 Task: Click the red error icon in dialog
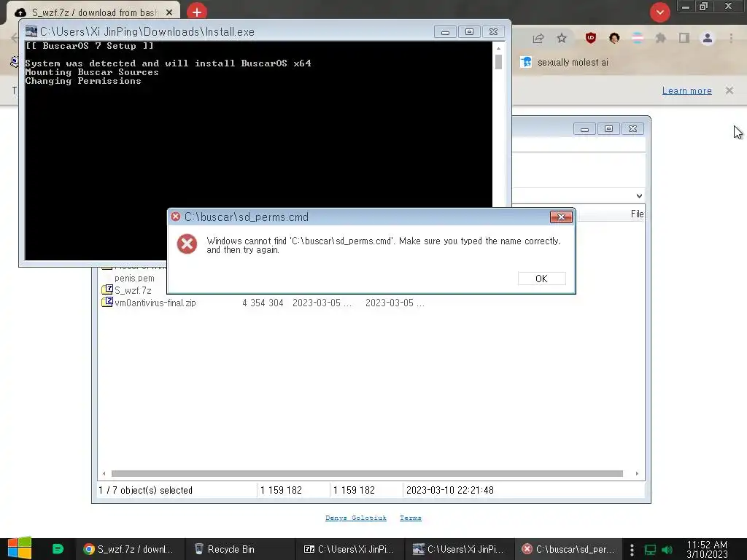click(187, 244)
